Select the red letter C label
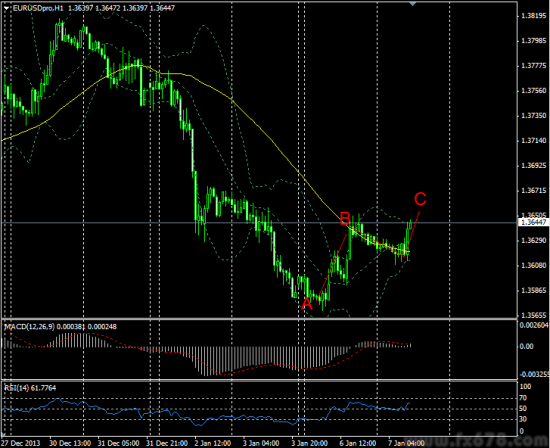This screenshot has width=550, height=448. (420, 199)
